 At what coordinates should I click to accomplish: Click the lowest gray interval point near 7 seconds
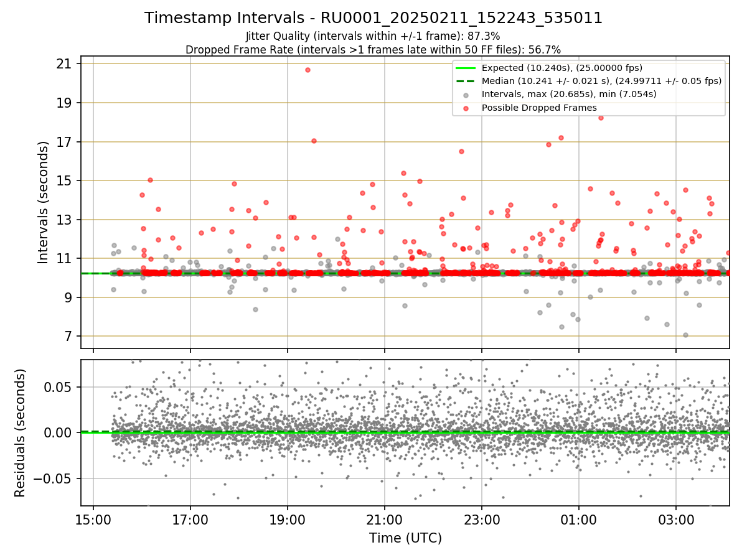click(x=685, y=335)
